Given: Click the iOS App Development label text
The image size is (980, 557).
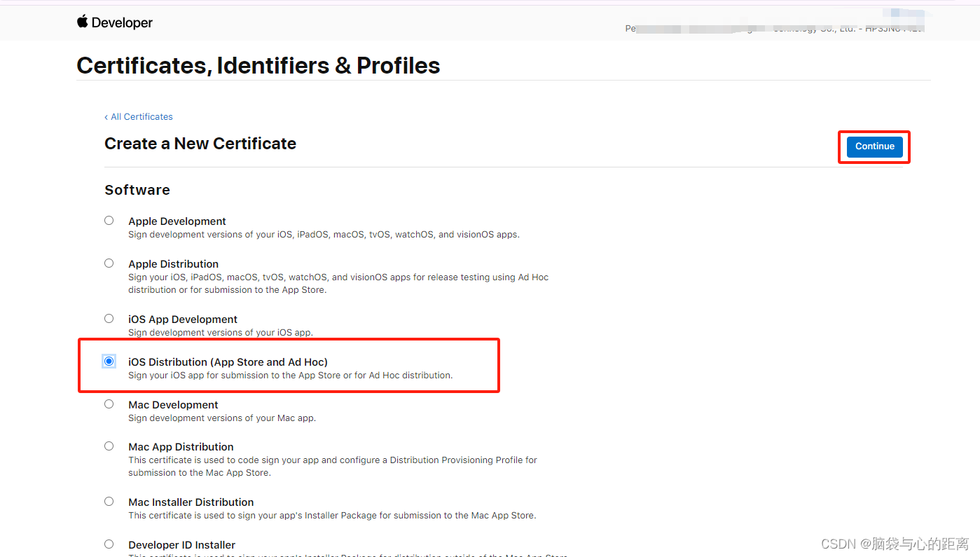Looking at the screenshot, I should tap(183, 319).
